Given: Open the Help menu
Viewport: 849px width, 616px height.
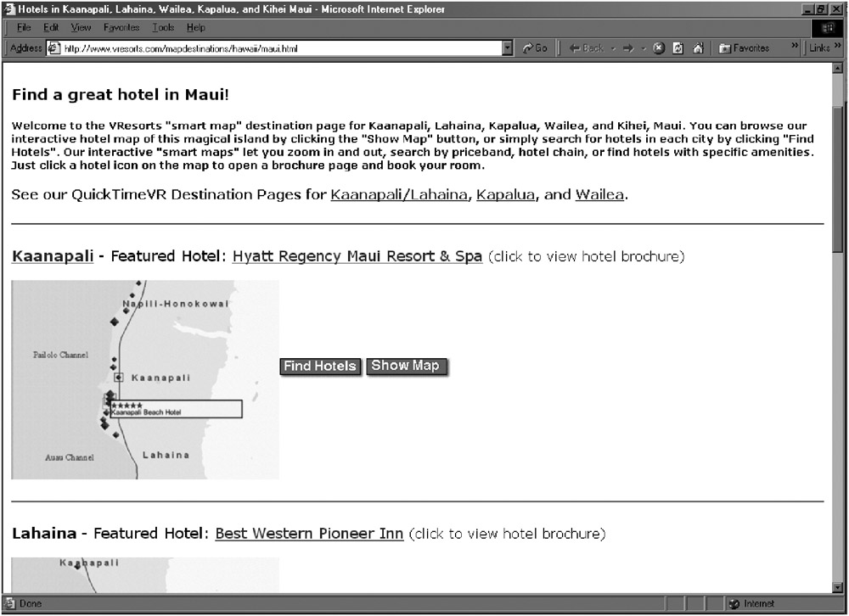Looking at the screenshot, I should coord(195,28).
